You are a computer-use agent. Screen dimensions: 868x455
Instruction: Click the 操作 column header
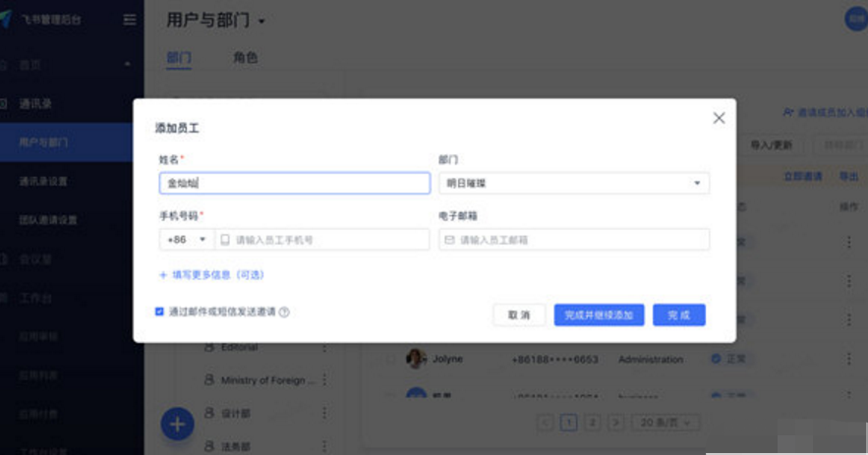(848, 206)
